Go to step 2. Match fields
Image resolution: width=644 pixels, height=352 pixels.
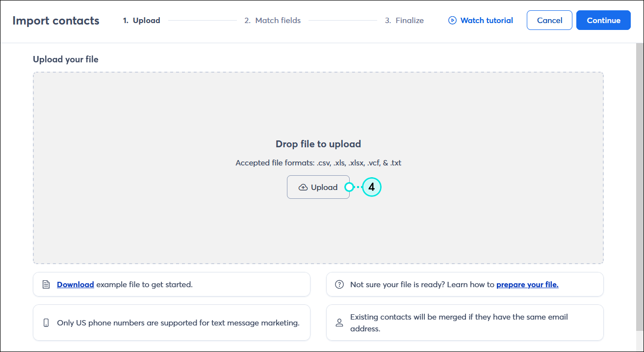pos(273,21)
